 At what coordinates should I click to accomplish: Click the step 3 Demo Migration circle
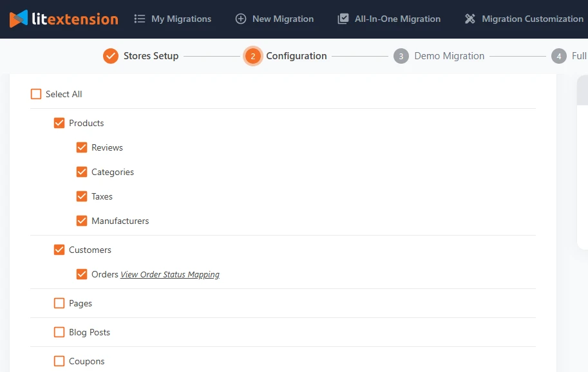pyautogui.click(x=401, y=56)
